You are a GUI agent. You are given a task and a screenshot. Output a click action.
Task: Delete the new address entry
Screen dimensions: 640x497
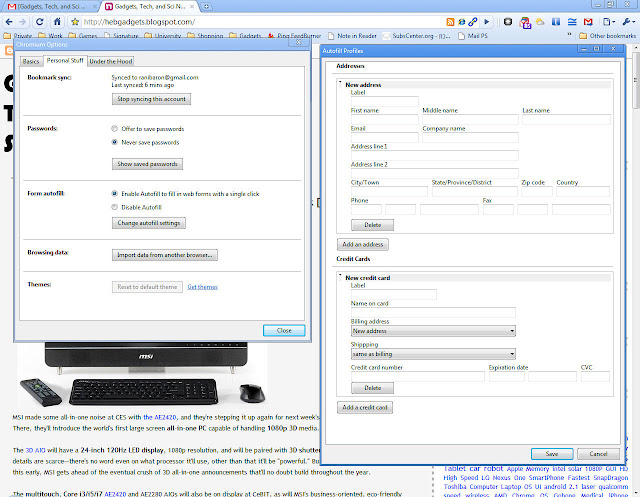tap(373, 225)
